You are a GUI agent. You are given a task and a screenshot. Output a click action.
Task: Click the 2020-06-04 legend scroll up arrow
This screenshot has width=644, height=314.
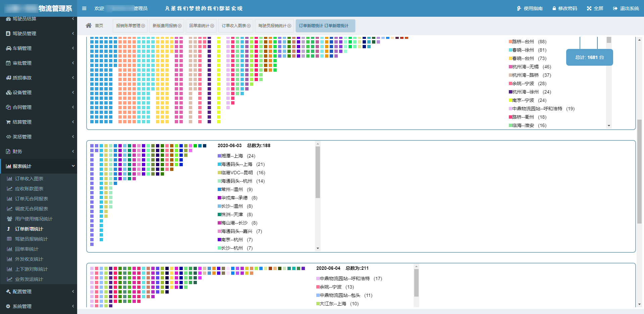(416, 266)
